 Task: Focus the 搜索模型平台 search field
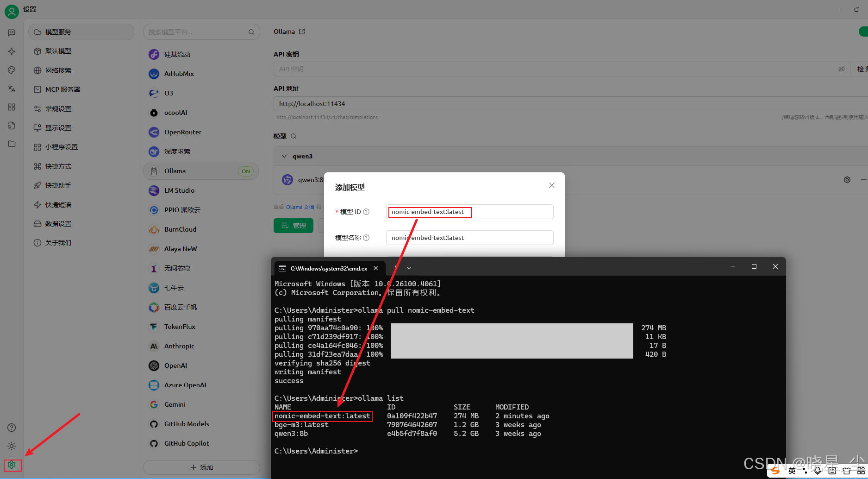pyautogui.click(x=201, y=32)
